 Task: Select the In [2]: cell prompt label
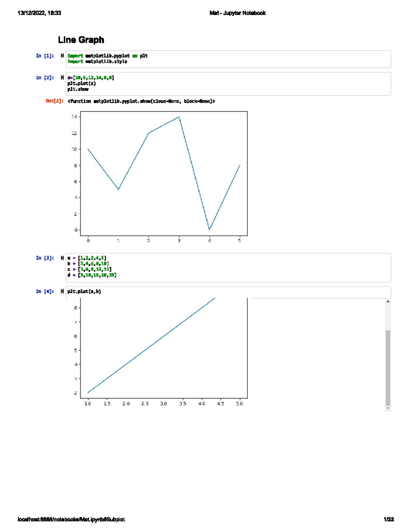coord(45,77)
